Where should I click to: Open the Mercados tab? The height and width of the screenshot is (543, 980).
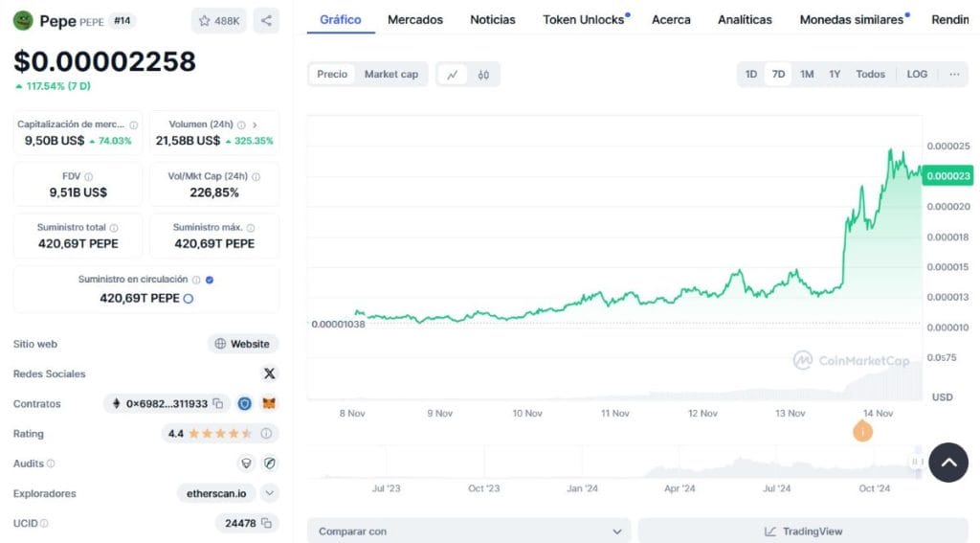tap(415, 19)
